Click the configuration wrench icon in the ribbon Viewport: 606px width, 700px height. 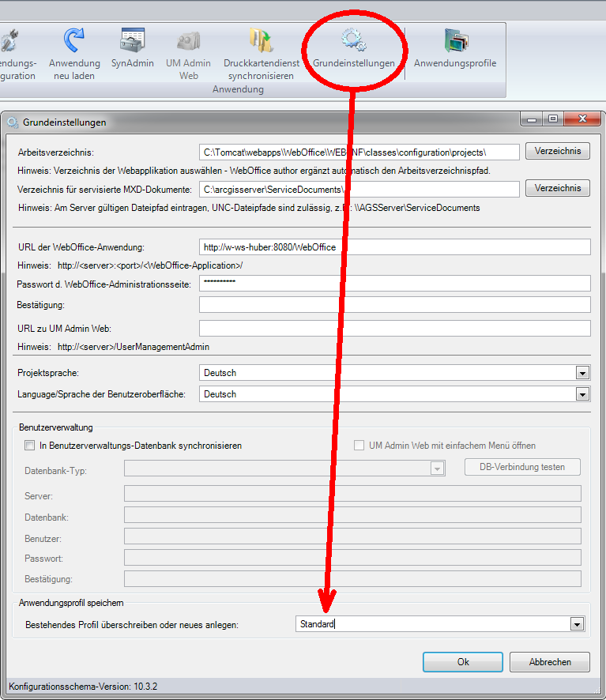(x=9, y=40)
